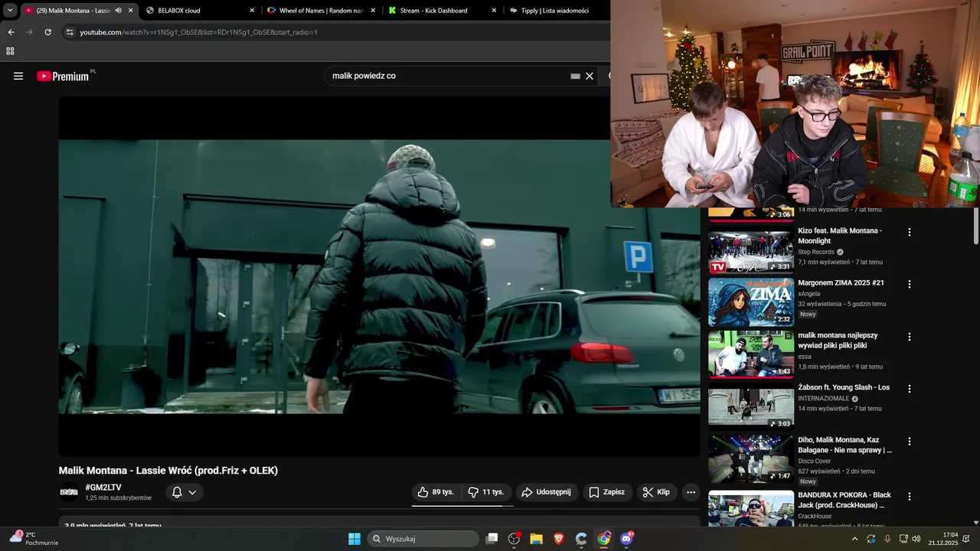Click the Udostępnij share button
980x551 pixels.
tap(546, 492)
